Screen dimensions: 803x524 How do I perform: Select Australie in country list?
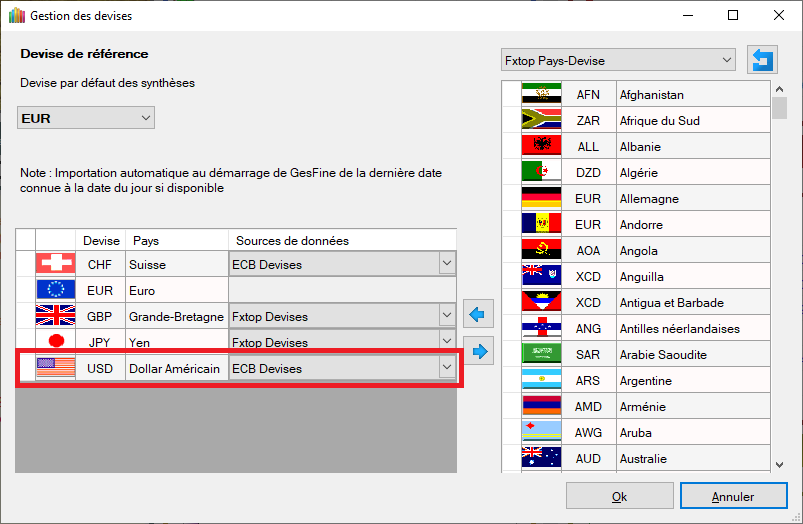tap(693, 458)
